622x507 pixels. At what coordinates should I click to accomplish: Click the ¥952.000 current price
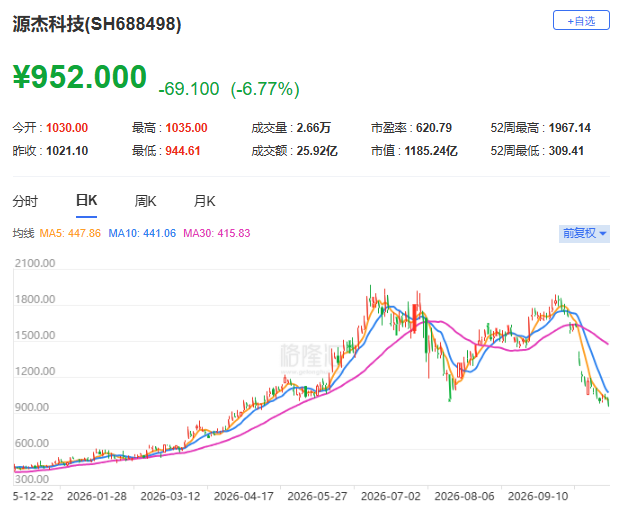[x=80, y=77]
